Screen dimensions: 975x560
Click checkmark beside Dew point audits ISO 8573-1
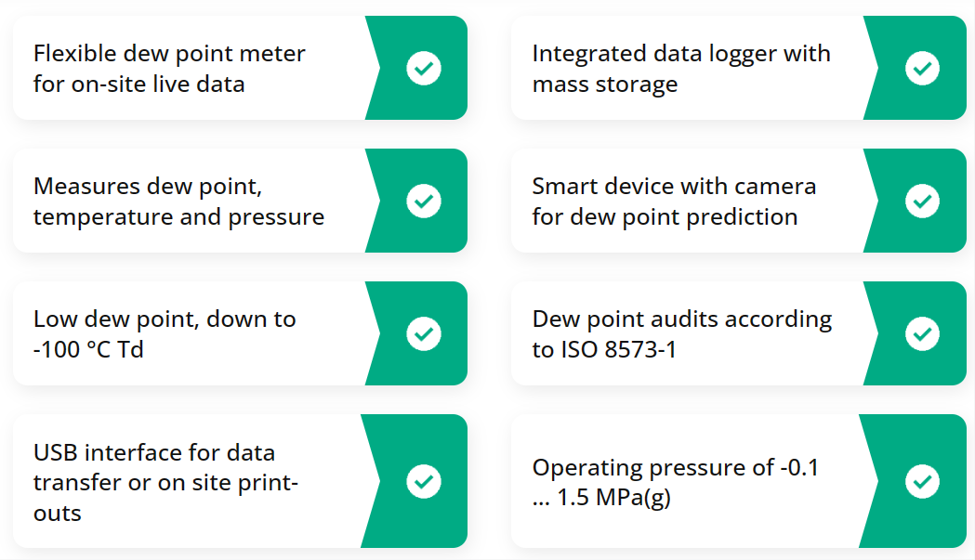point(922,333)
